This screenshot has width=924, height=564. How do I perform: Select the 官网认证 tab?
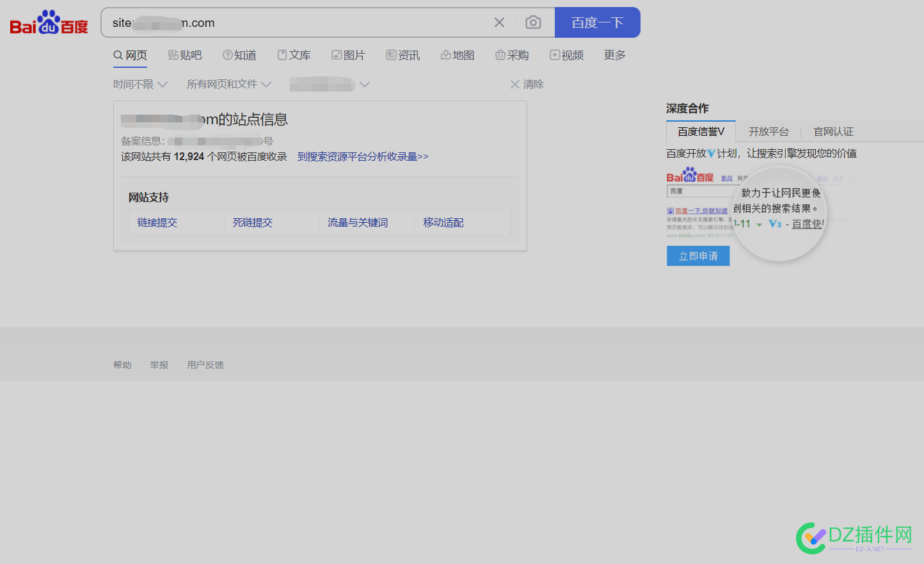pos(833,131)
